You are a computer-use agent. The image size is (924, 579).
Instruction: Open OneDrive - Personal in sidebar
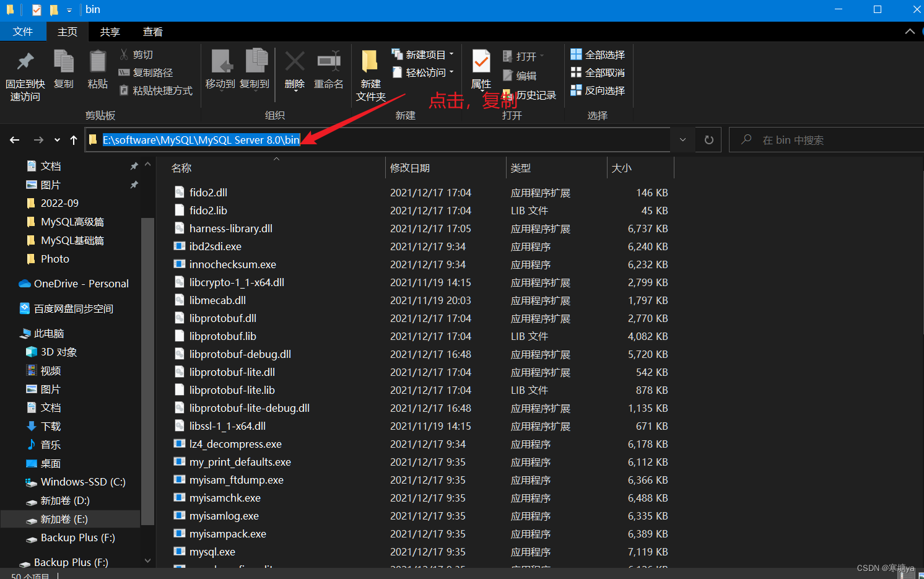click(x=74, y=284)
